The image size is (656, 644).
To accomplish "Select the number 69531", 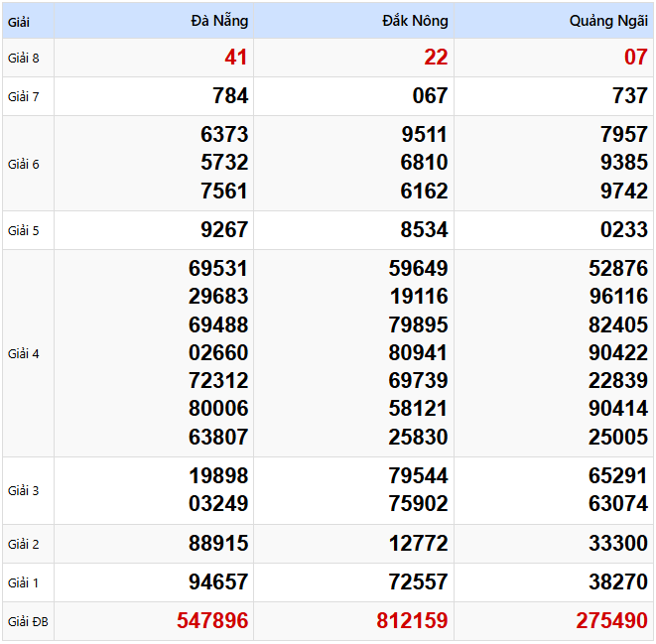I will pyautogui.click(x=218, y=269).
